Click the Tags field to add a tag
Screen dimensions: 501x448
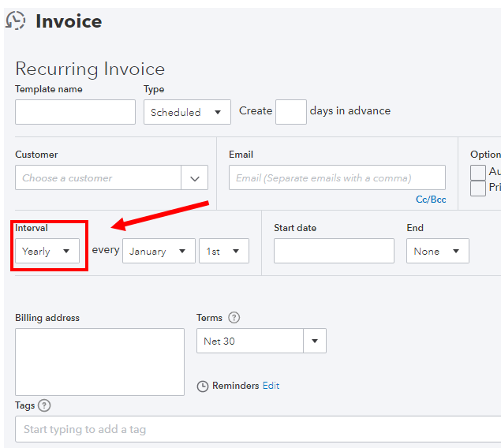click(259, 429)
